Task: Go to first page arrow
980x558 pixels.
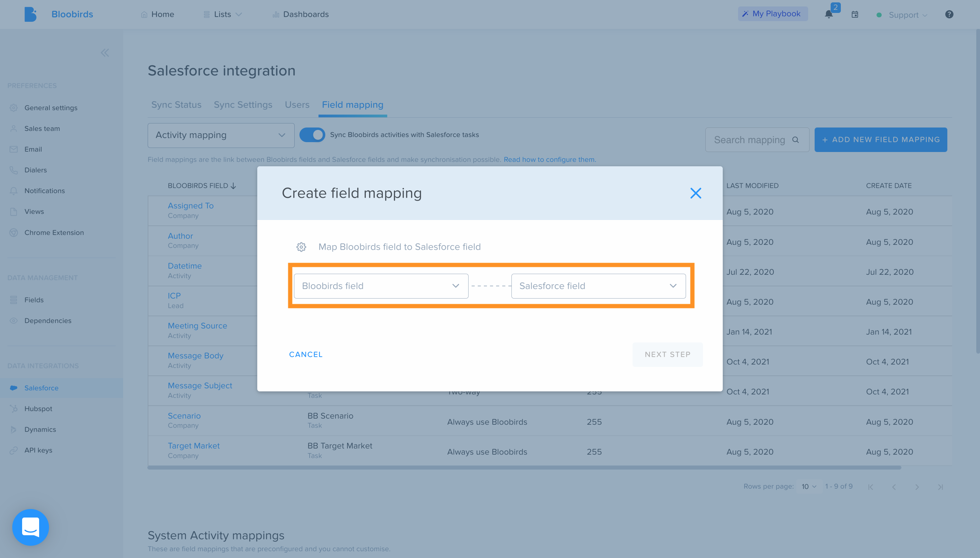Action: tap(870, 487)
